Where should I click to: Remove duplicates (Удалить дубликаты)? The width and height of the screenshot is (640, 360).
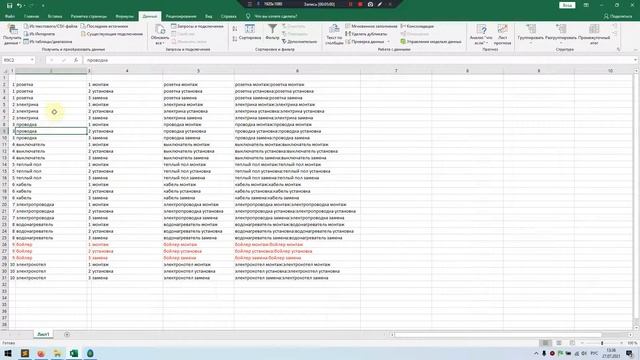(366, 34)
